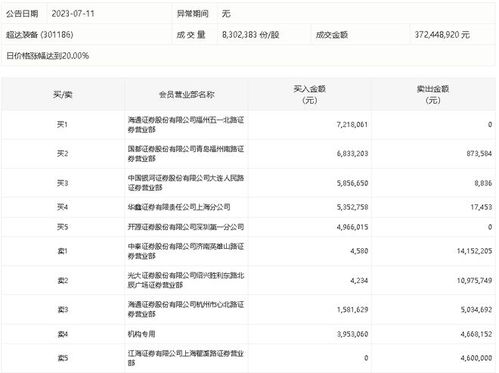Select buy amount 5,352,758

point(352,207)
